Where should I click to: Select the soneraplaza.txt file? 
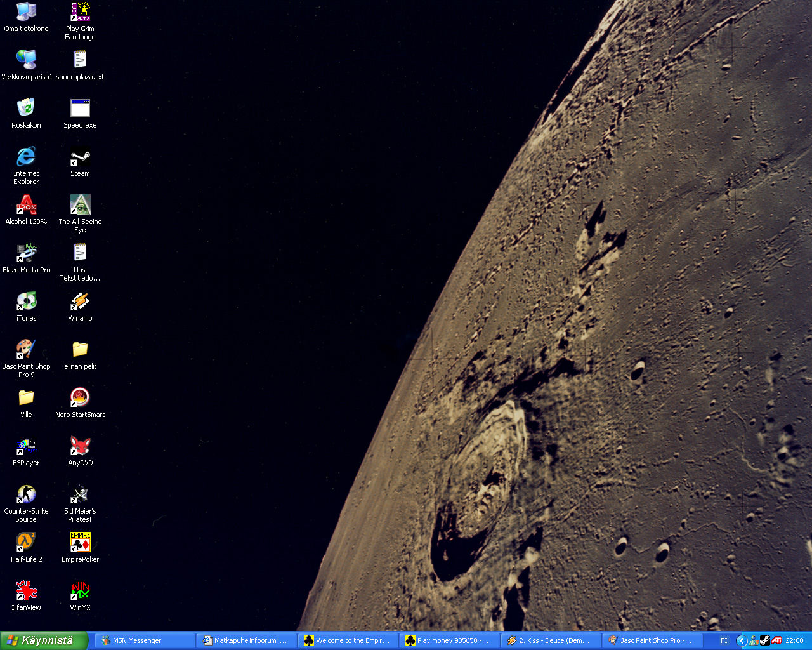click(x=80, y=65)
